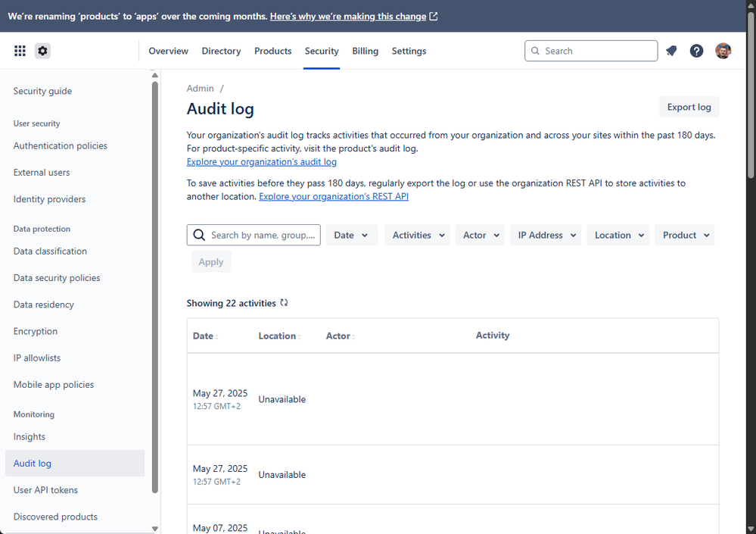
Task: Click the external link icon in the banner
Action: [x=434, y=17]
